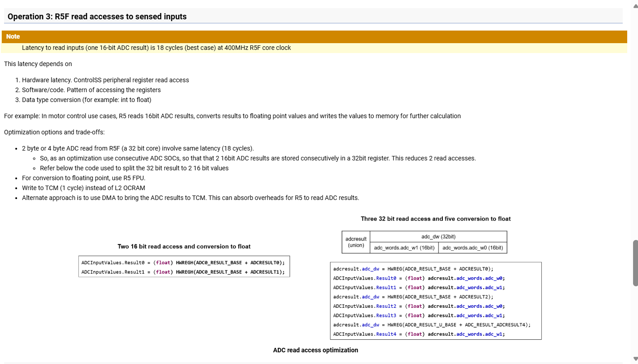The height and width of the screenshot is (364, 638).
Task: Click the Operation 3 section heading
Action: click(97, 17)
